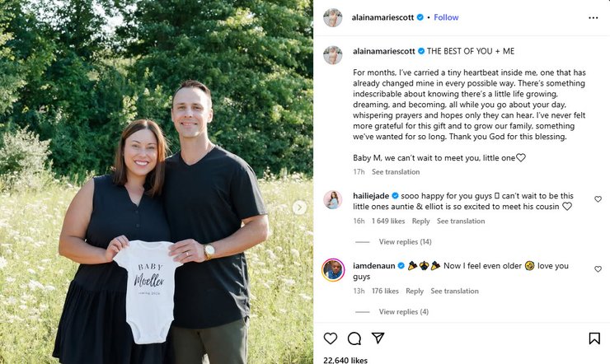
Task: Open hailiejade's profile picture thumbnail
Action: pyautogui.click(x=333, y=200)
